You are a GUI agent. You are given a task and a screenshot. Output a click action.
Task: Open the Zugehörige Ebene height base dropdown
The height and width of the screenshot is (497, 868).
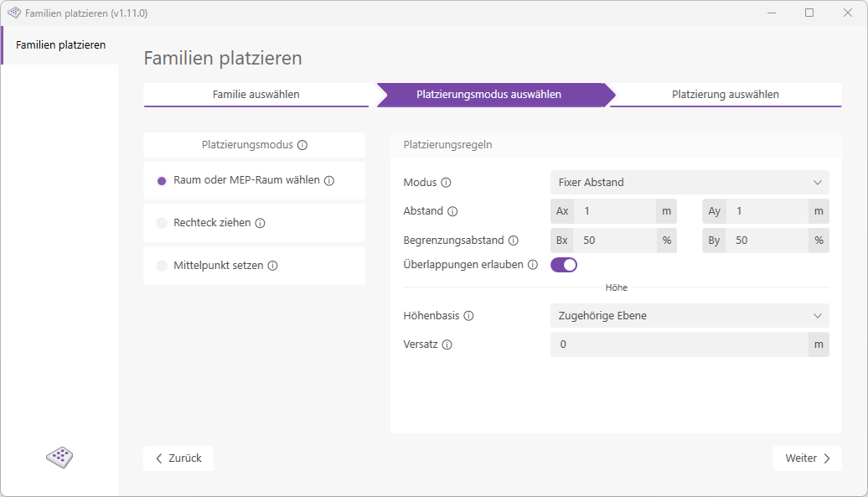coord(689,315)
